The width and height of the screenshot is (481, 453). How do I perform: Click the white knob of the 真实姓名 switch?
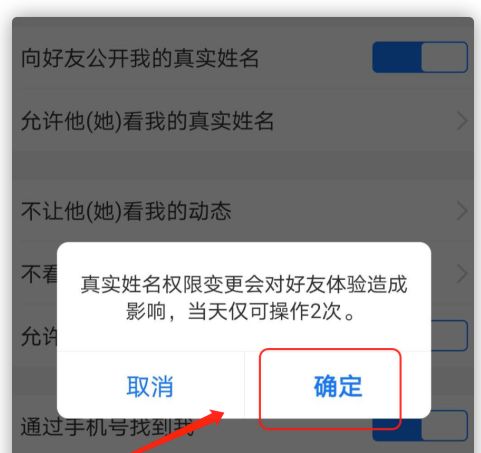click(x=444, y=57)
